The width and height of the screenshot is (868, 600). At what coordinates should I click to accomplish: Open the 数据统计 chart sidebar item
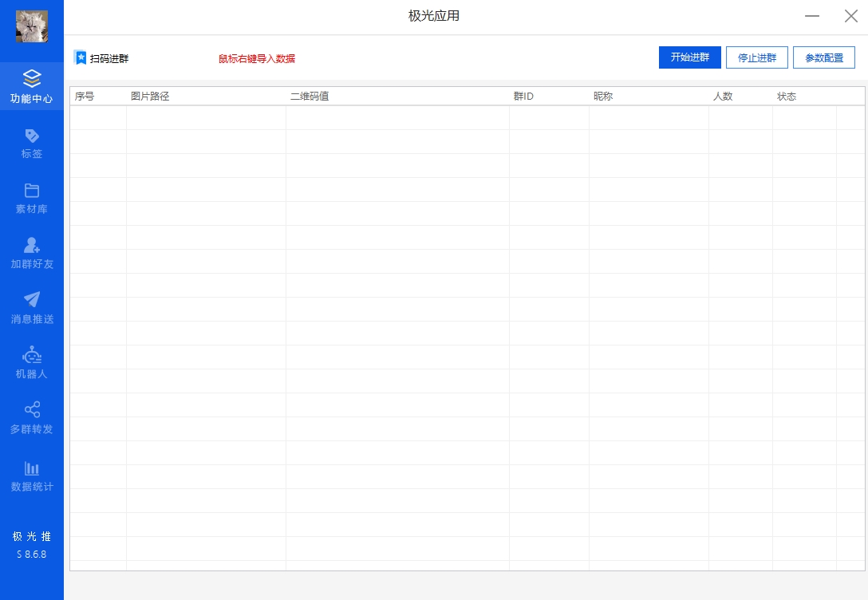click(x=32, y=476)
